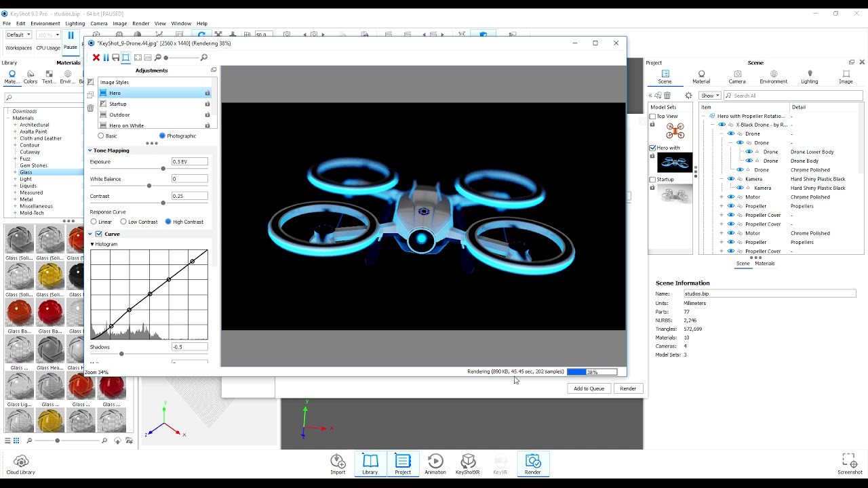Click the Add to Queue button

pos(589,388)
